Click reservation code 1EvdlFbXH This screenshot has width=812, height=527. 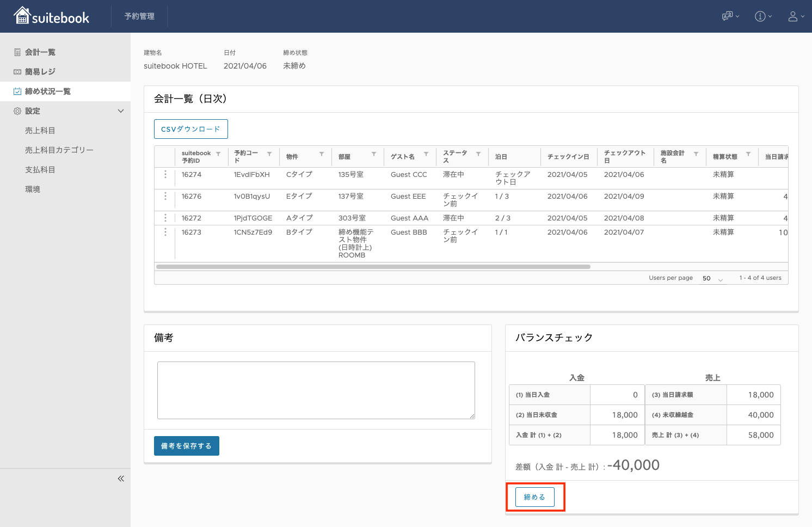pos(252,174)
